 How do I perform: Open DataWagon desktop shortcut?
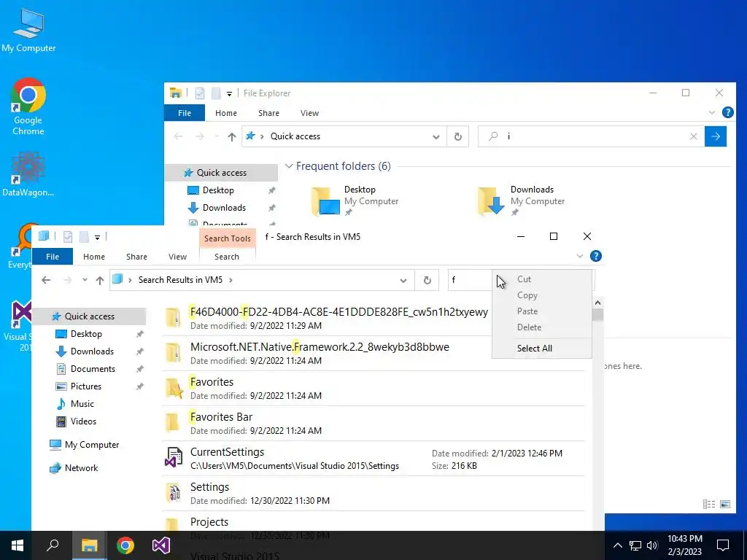(x=28, y=174)
